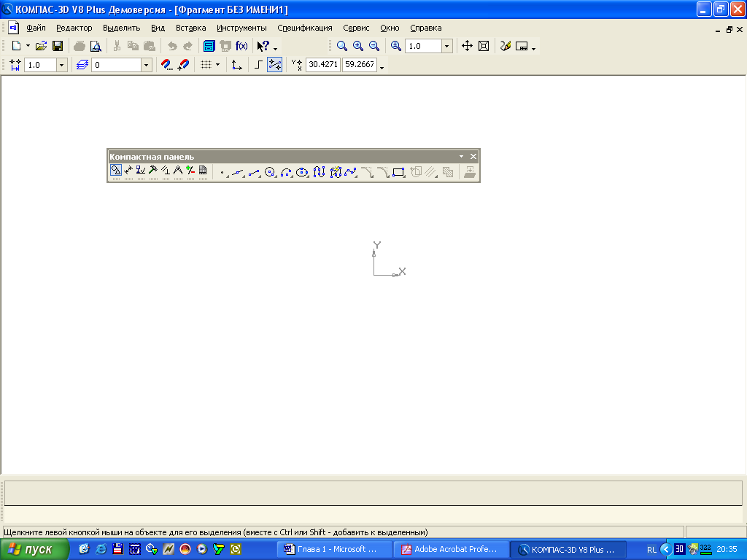The width and height of the screenshot is (747, 560).
Task: Create a new document with the blank page icon
Action: point(16,46)
